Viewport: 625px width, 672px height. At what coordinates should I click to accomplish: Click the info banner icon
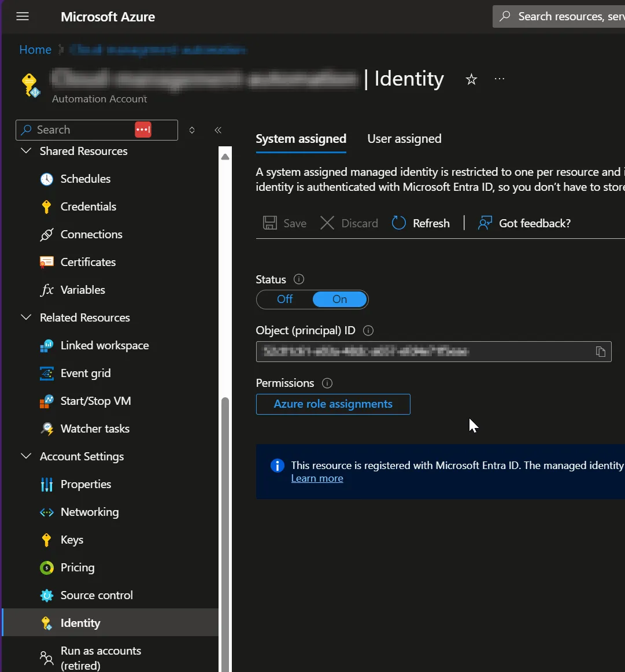coord(277,466)
